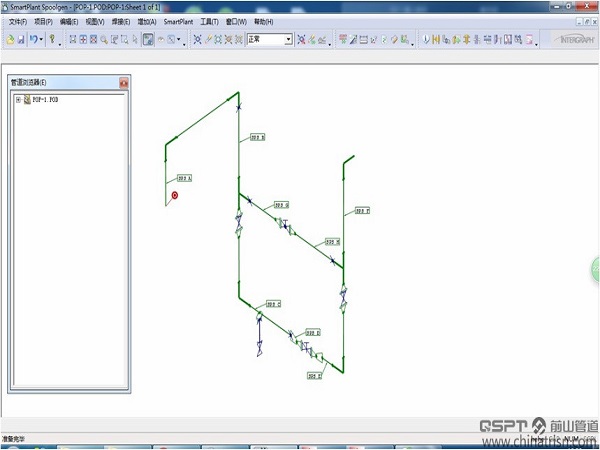The image size is (600, 450).
Task: Open the 编辑(E) menu
Action: pyautogui.click(x=69, y=22)
